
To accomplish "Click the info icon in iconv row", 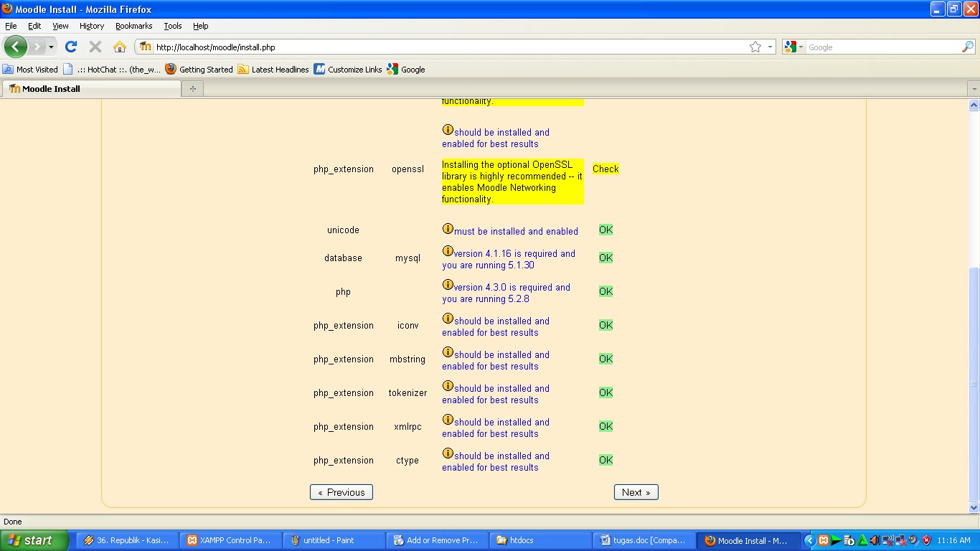I will [x=448, y=319].
